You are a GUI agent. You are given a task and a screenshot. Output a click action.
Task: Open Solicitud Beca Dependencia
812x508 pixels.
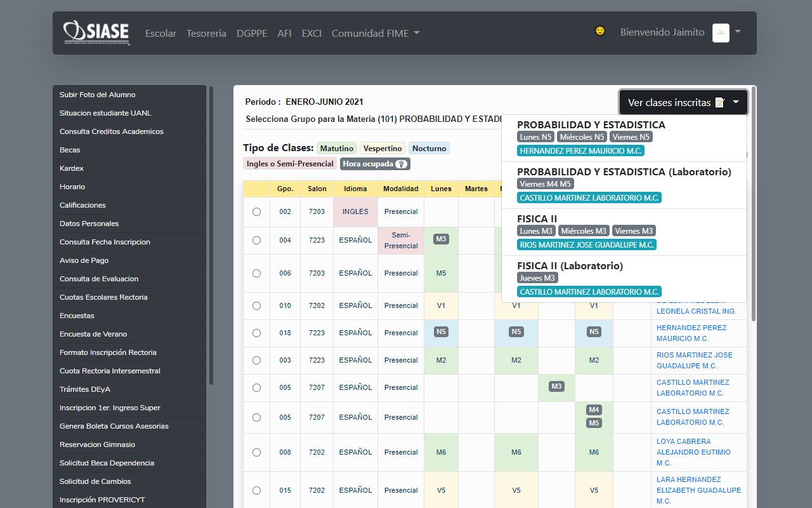pos(129,463)
